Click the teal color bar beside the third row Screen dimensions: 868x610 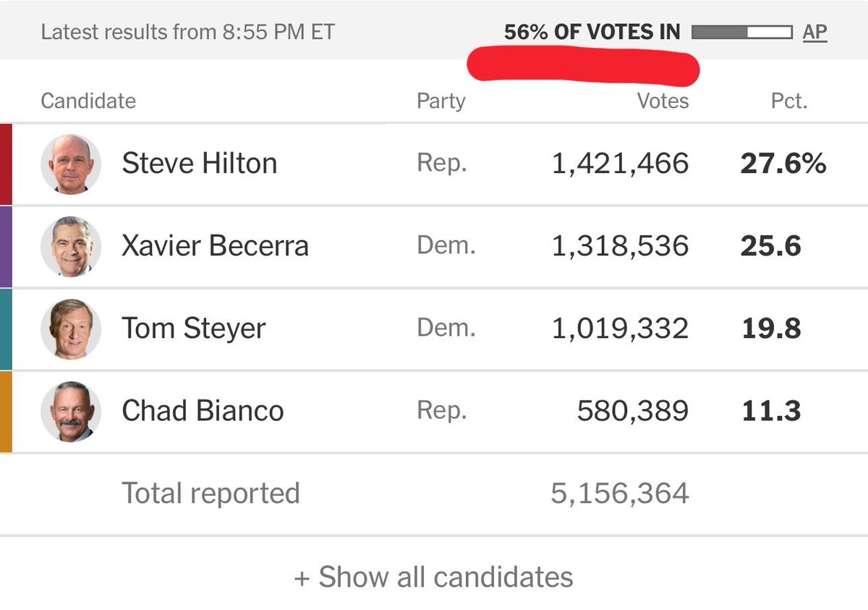pyautogui.click(x=6, y=329)
